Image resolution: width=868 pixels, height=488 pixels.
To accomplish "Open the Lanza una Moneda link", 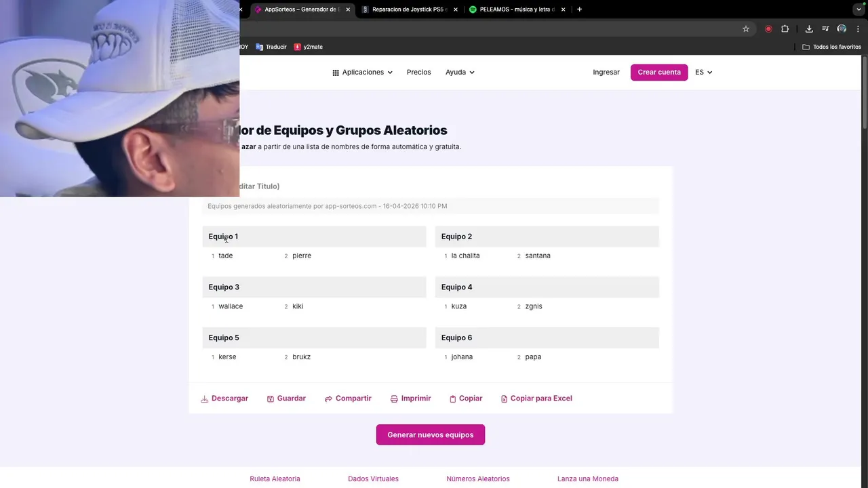I will tap(588, 479).
